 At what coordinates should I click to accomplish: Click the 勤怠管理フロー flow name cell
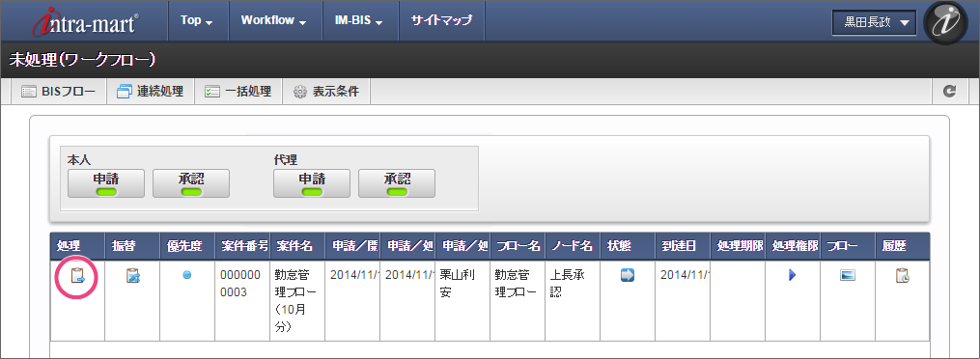click(518, 301)
